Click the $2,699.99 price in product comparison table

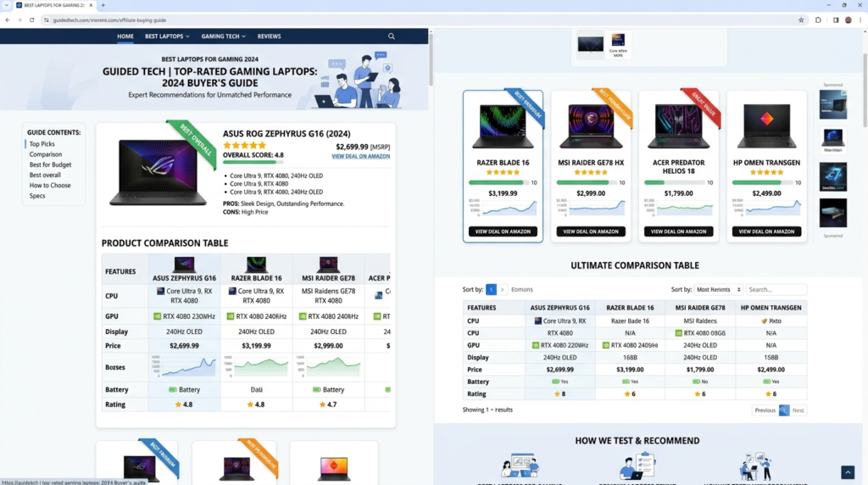click(184, 345)
